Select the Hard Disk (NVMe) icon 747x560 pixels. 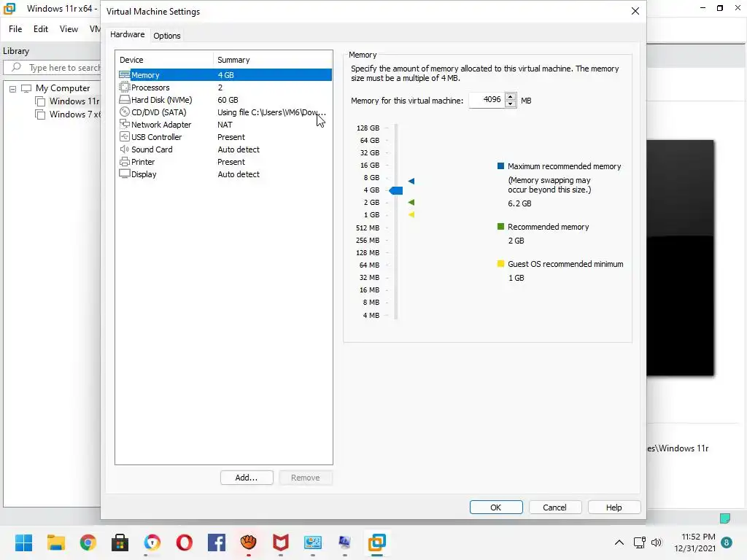[124, 99]
